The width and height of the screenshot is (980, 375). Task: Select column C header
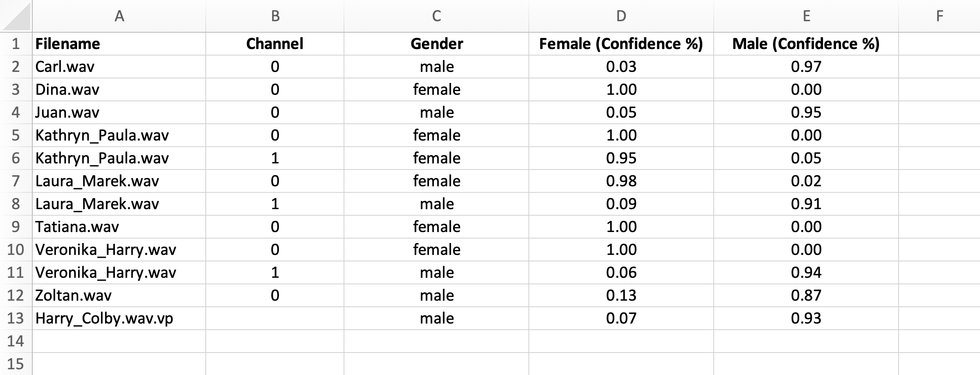coord(436,16)
